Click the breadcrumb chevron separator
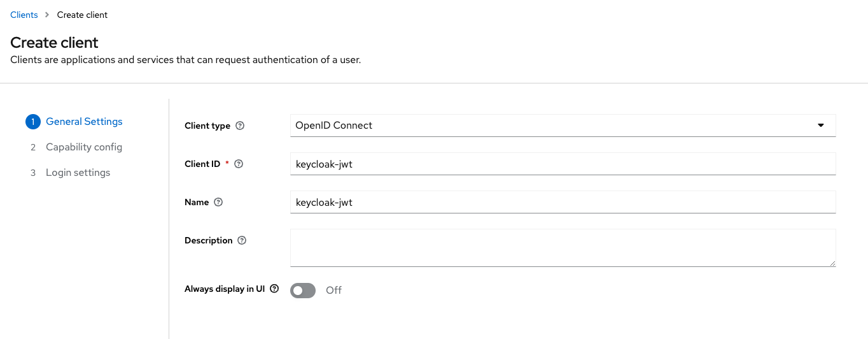Screen dimensions: 868x339 coord(47,15)
